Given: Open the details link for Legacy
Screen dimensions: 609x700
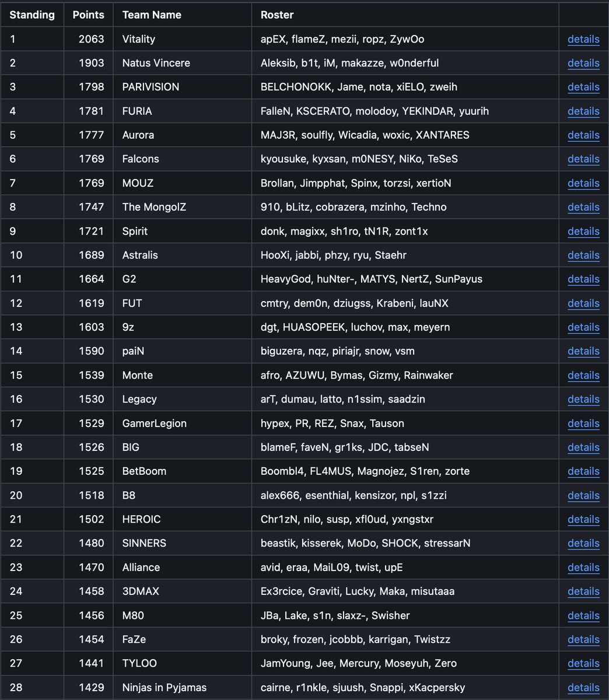Looking at the screenshot, I should (x=583, y=399).
